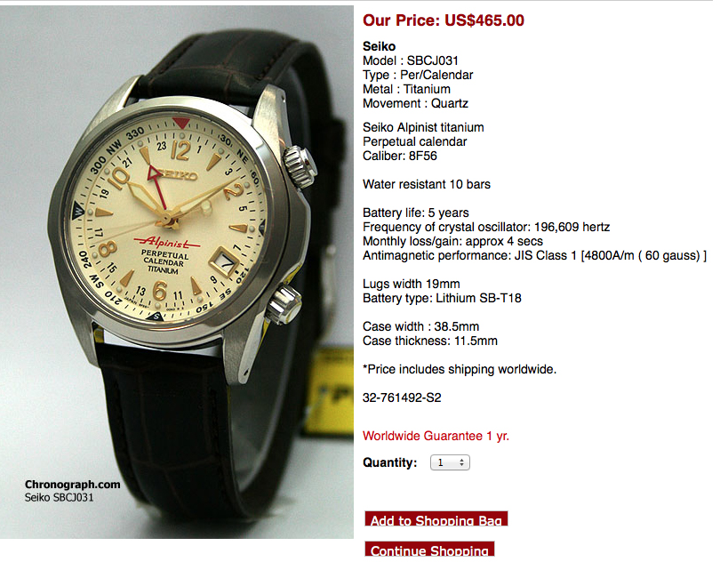The height and width of the screenshot is (570, 728).
Task: Click the Caliber: 8F56 line
Action: tap(400, 157)
